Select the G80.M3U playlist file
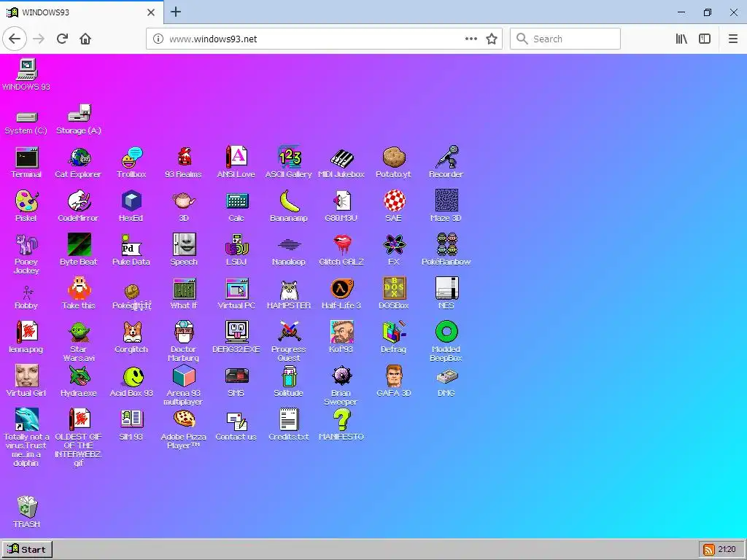 pos(341,201)
